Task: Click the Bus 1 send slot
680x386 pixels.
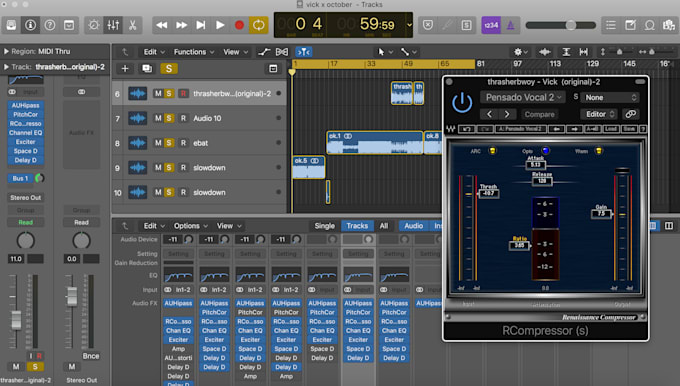Action: tap(20, 178)
